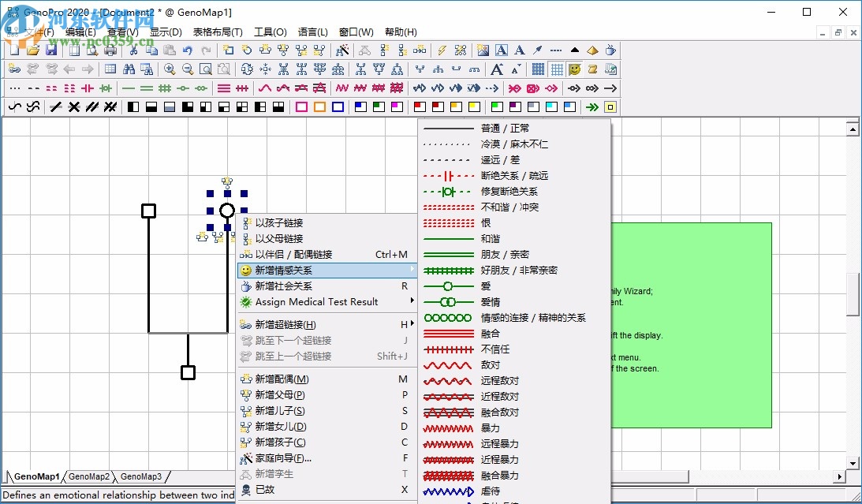Click the Save icon on the toolbar
The width and height of the screenshot is (862, 504).
point(51,50)
